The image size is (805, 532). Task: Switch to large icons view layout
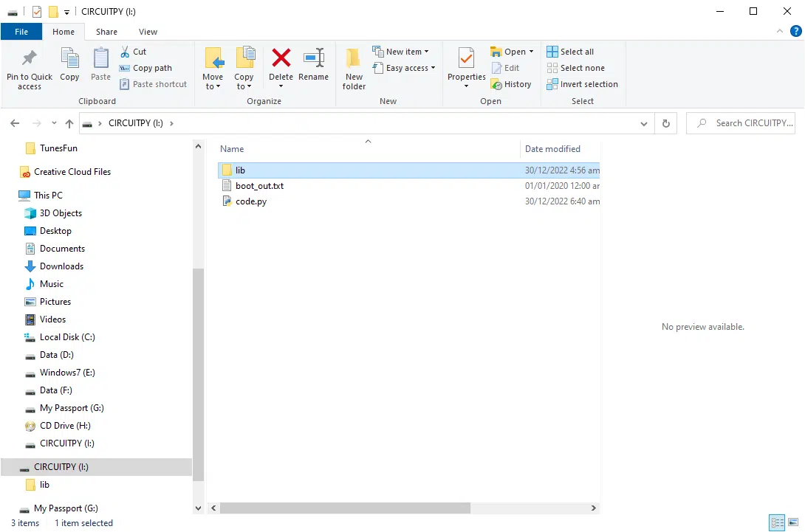point(794,522)
